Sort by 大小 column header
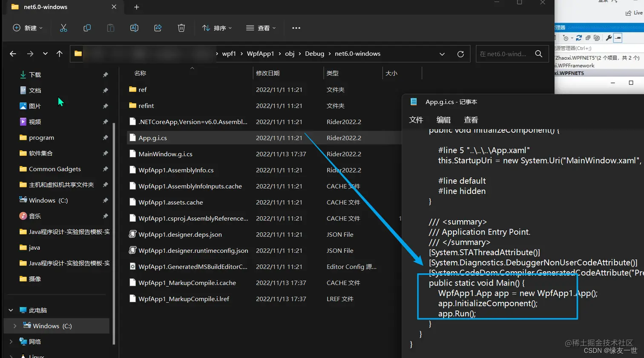 pos(391,73)
